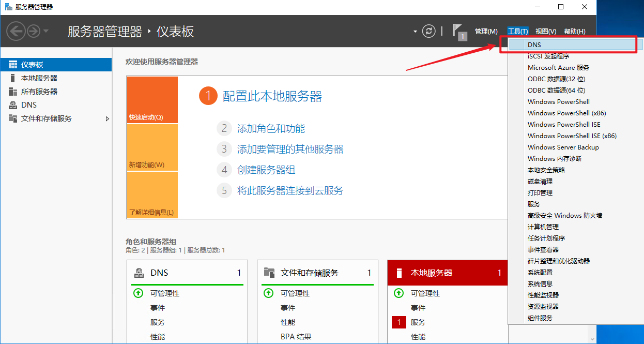The width and height of the screenshot is (644, 344).
Task: Expand the 文件和存储服务 submenu arrow
Action: tap(107, 118)
